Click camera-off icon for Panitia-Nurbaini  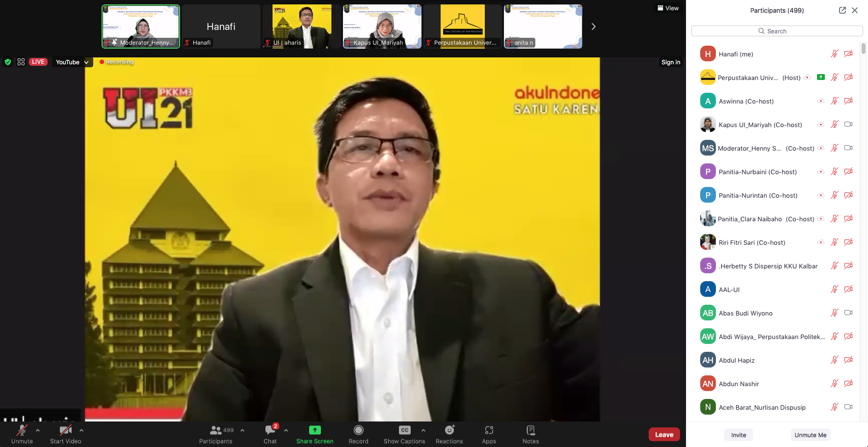tap(848, 172)
